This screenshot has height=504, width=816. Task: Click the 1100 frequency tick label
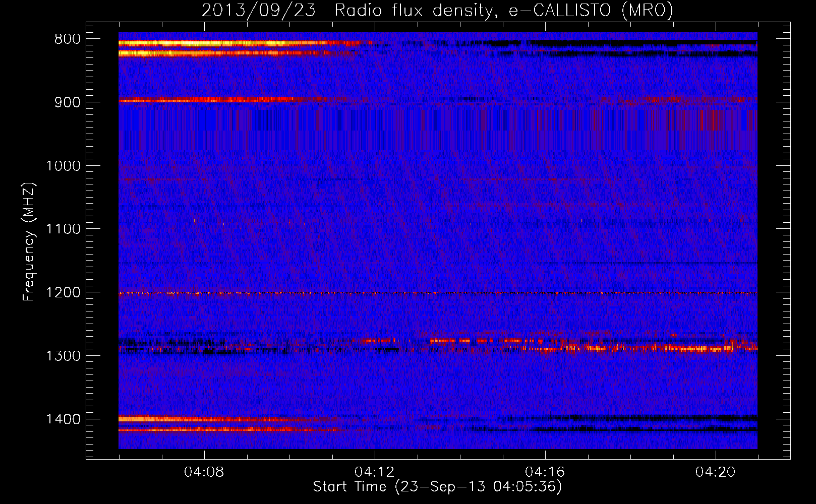click(63, 229)
